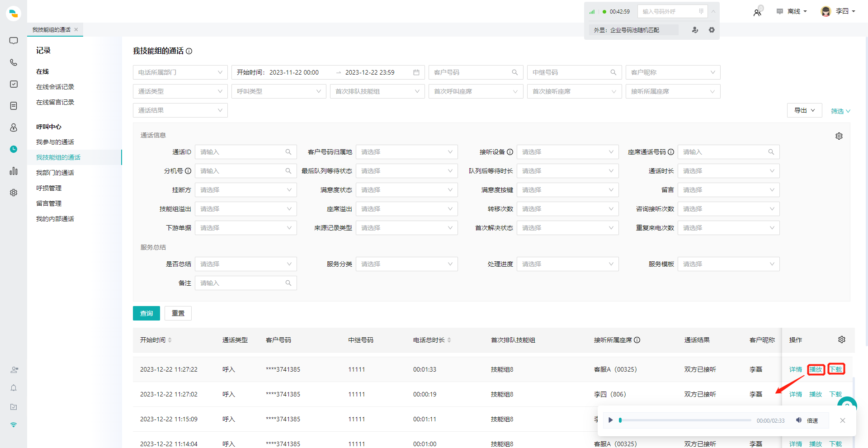Expand 通话类型 dropdown
Screen dimensions: 868x448
coord(180,91)
